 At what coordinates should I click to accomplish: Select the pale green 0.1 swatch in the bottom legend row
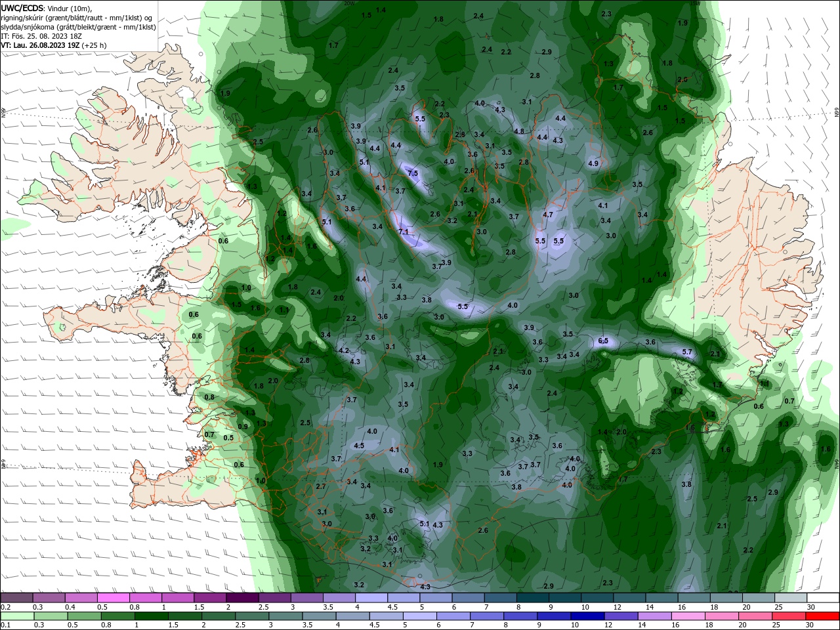tap(17, 616)
